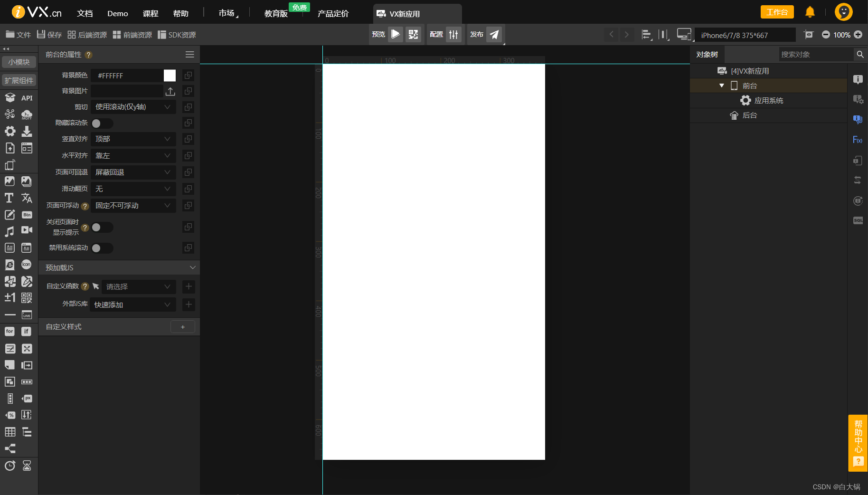Toggle 隐藏滚动条 switch
The height and width of the screenshot is (495, 868).
[102, 123]
